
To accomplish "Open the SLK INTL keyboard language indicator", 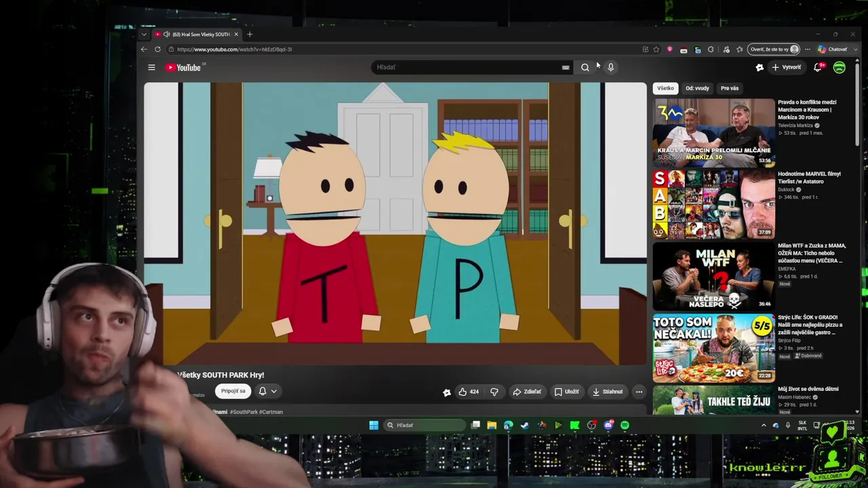I will pos(802,425).
